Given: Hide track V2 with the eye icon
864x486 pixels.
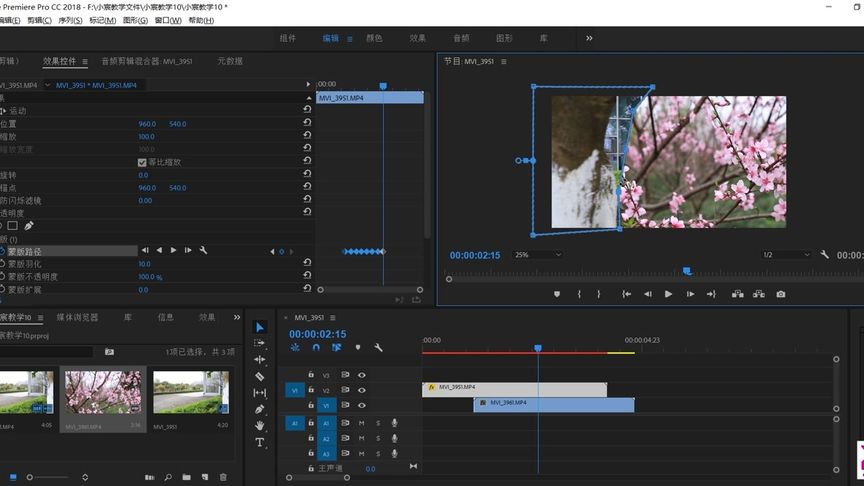Looking at the screenshot, I should coord(362,390).
